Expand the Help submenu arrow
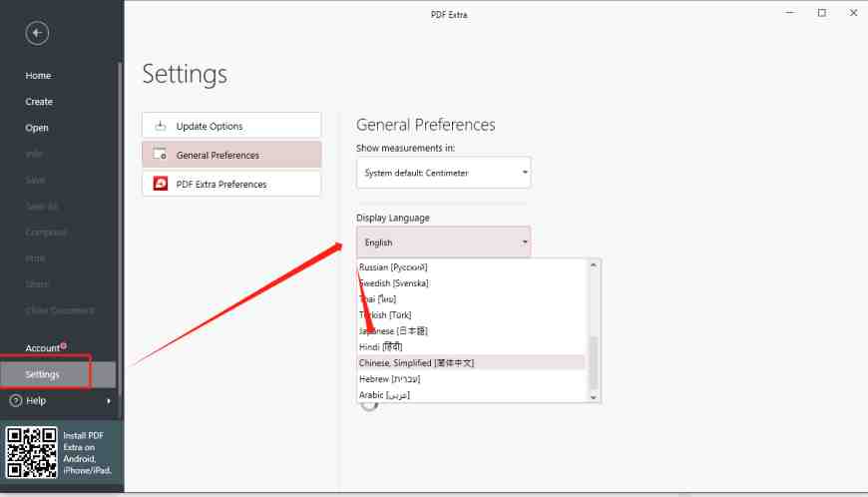The width and height of the screenshot is (868, 497). (x=108, y=400)
